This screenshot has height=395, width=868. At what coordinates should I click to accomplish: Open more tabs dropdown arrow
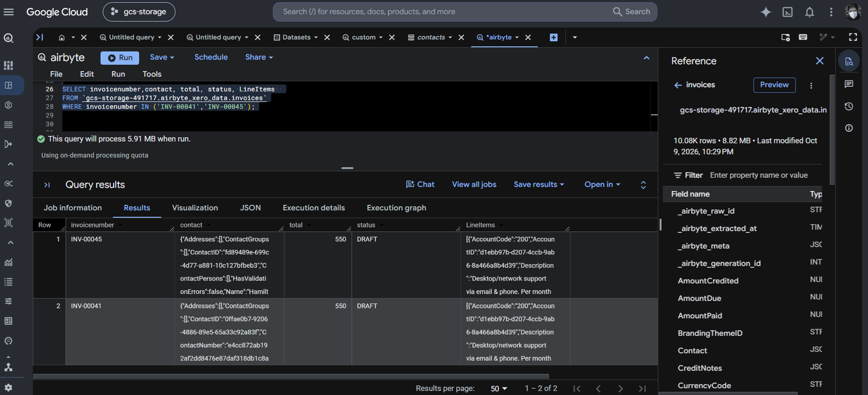(x=575, y=37)
